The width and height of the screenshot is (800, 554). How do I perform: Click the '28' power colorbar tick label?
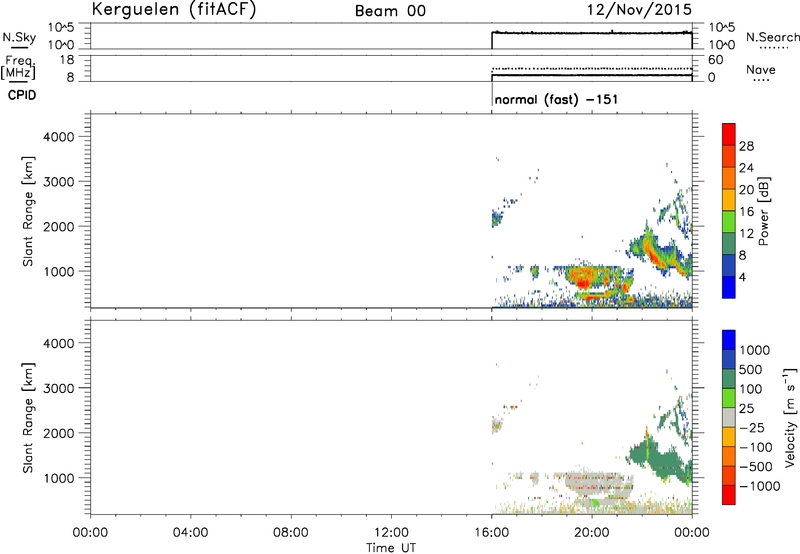746,146
